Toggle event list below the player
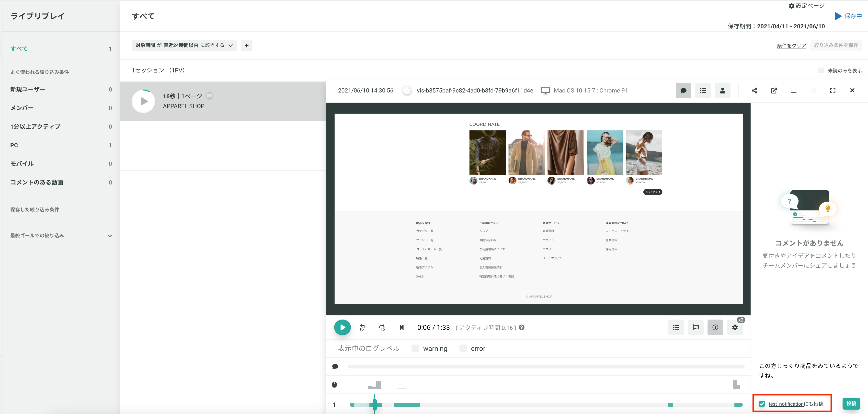Image resolution: width=868 pixels, height=414 pixels. tap(676, 327)
